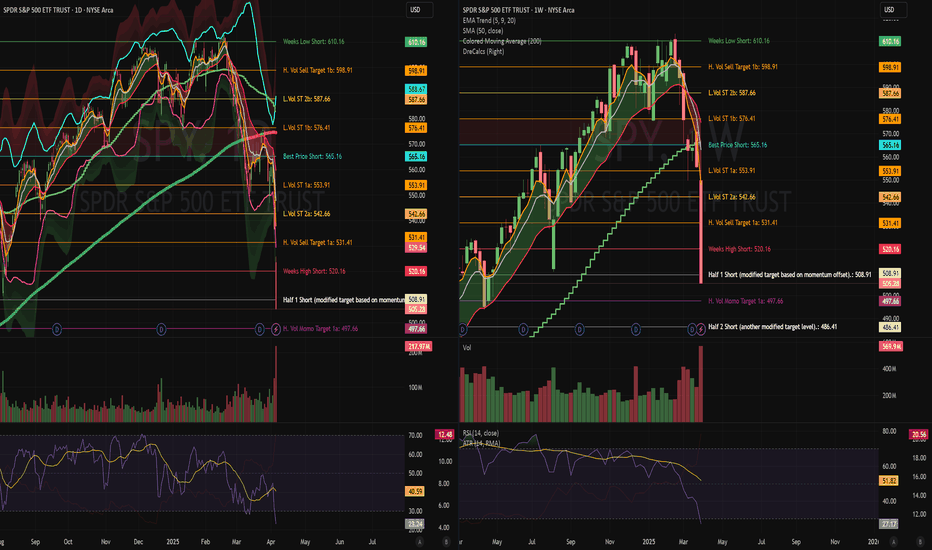Click the 217.97M volume tag on daily chart
This screenshot has width=932, height=550.
coord(418,346)
